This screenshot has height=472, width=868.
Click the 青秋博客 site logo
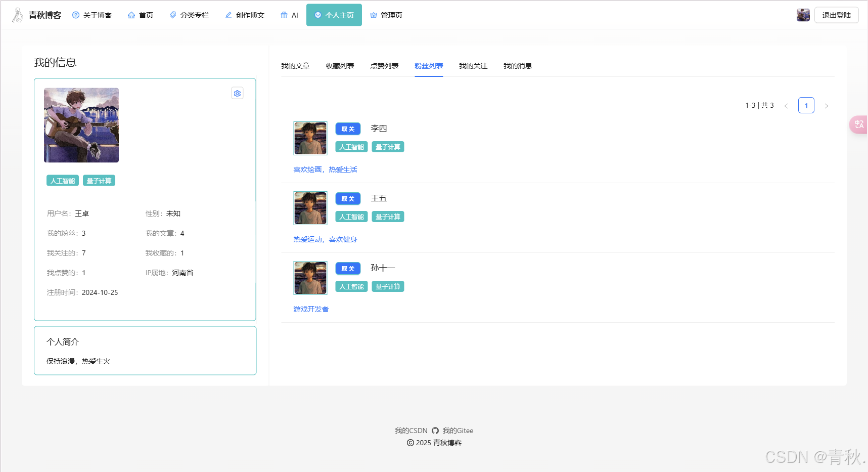coord(37,15)
